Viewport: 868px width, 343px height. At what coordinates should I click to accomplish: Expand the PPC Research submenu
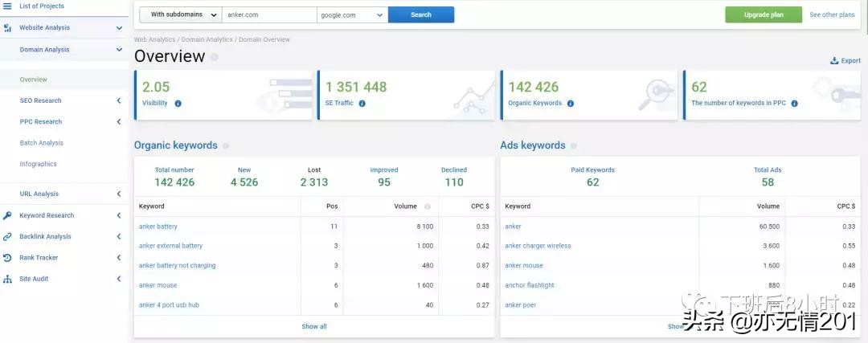119,122
